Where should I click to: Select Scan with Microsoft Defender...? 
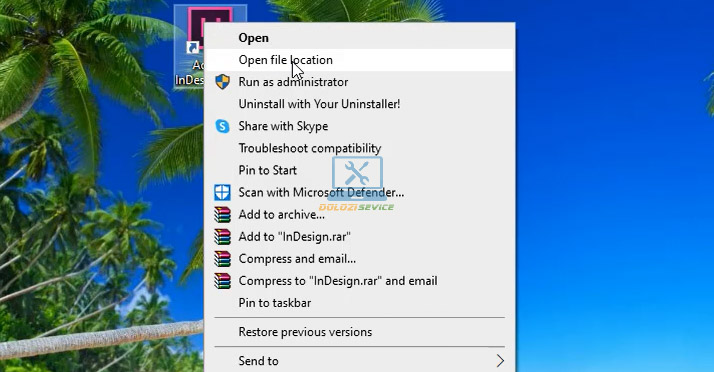pyautogui.click(x=360, y=193)
